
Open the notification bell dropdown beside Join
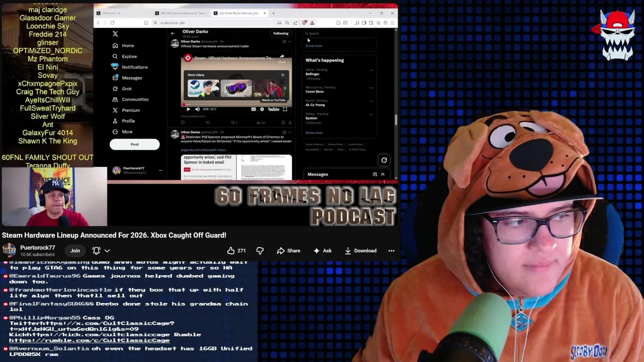101,250
